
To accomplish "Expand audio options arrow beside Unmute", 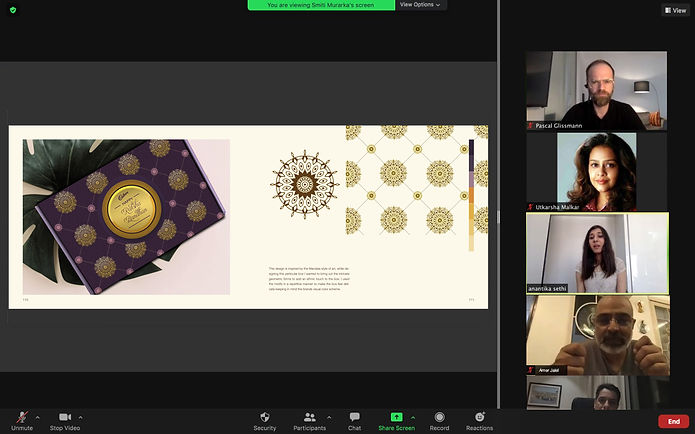I will 37,418.
